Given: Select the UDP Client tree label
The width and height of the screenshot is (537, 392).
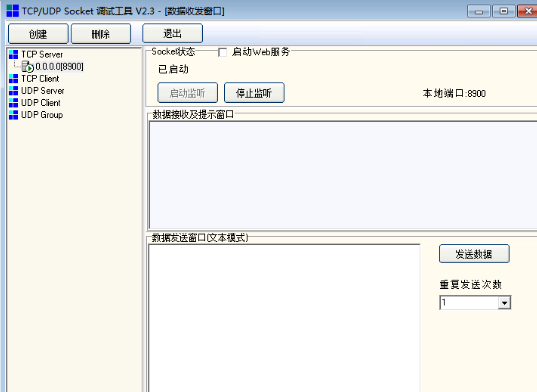Looking at the screenshot, I should pyautogui.click(x=41, y=103).
